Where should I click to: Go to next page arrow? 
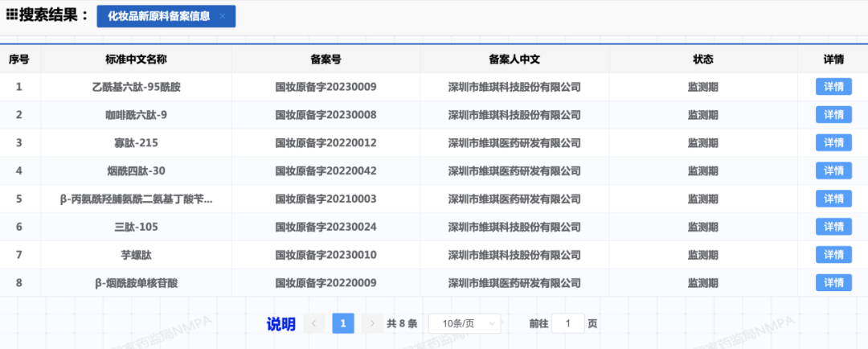click(371, 323)
